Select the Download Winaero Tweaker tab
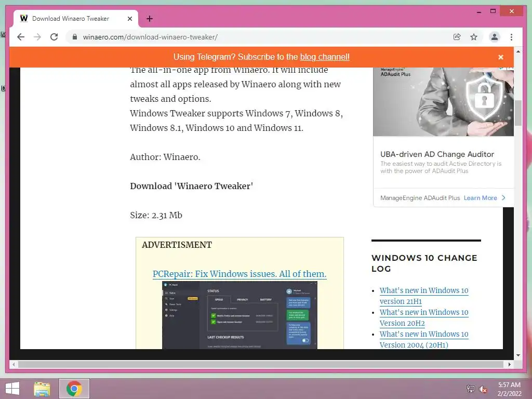Image resolution: width=532 pixels, height=399 pixels. point(76,19)
